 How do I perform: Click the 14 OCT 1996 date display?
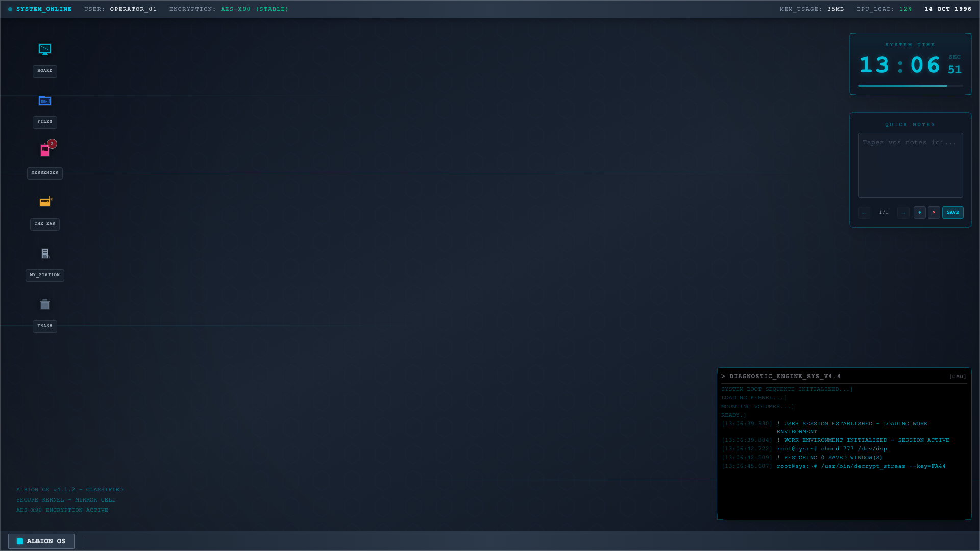[948, 9]
